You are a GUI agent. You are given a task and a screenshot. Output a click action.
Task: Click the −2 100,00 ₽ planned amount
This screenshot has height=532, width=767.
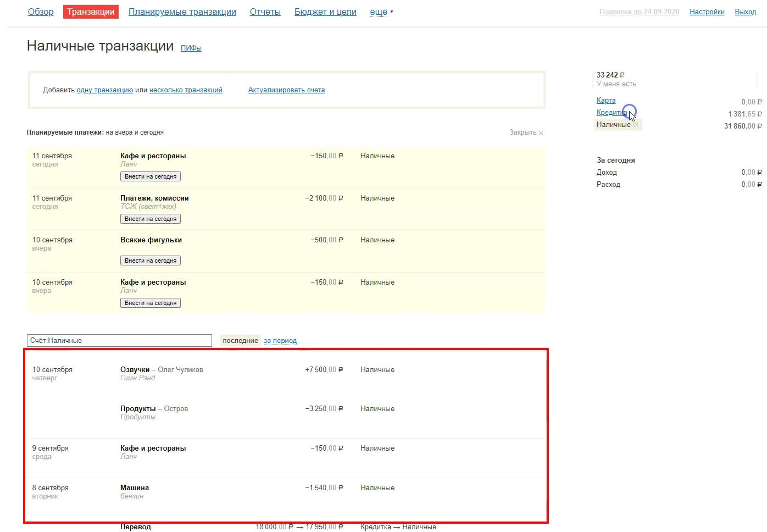(x=324, y=198)
